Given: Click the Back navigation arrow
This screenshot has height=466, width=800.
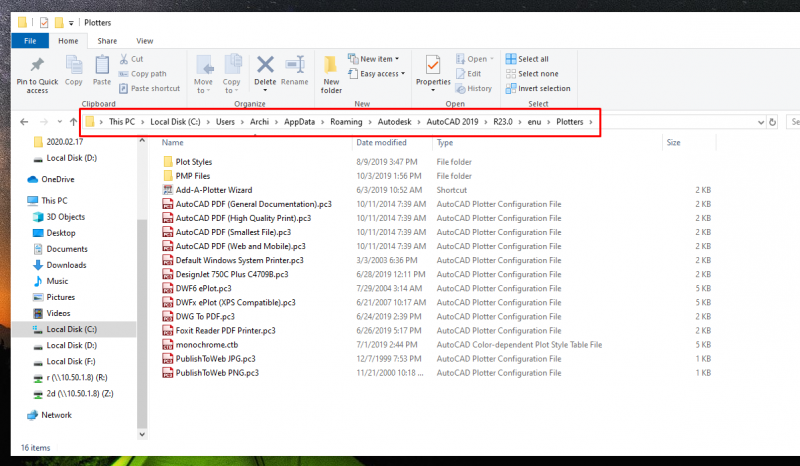Looking at the screenshot, I should pyautogui.click(x=24, y=122).
